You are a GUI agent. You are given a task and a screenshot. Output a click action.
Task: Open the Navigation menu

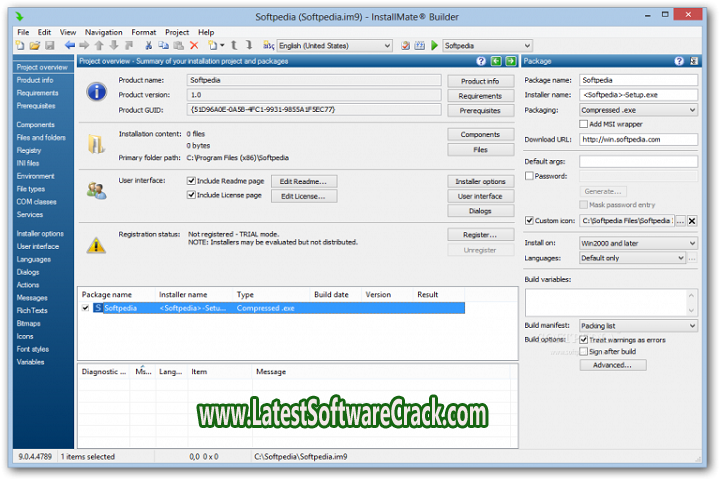[x=104, y=32]
